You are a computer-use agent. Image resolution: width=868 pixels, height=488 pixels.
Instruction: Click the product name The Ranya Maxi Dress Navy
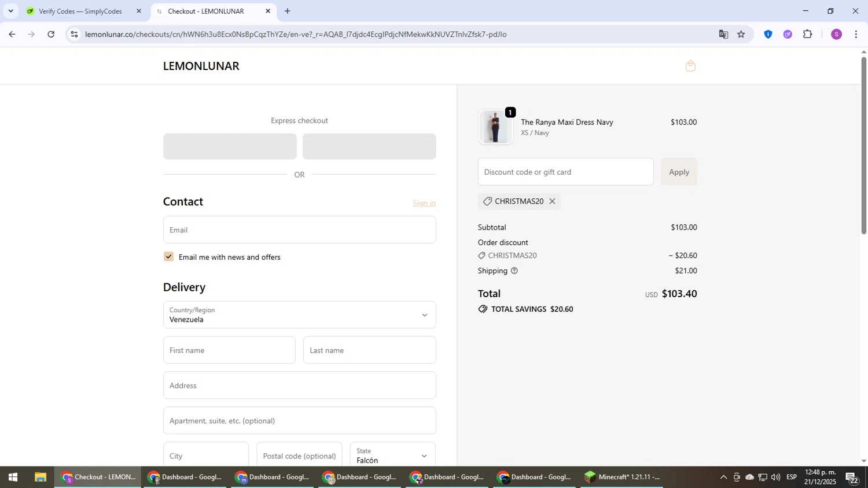click(x=567, y=122)
